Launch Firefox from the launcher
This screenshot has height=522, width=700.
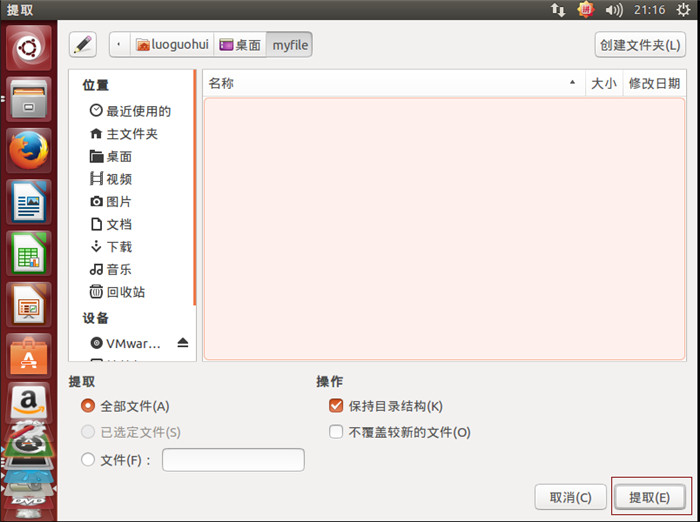click(x=29, y=150)
